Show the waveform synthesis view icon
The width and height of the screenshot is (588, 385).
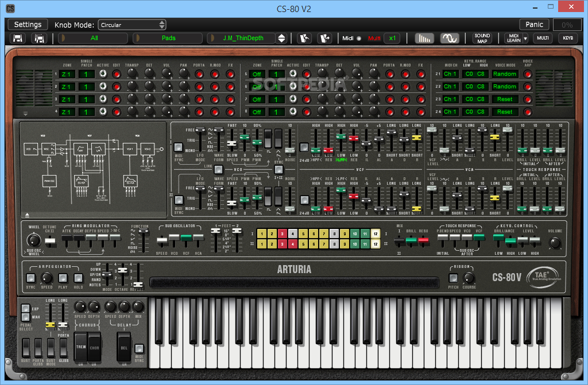coord(449,38)
